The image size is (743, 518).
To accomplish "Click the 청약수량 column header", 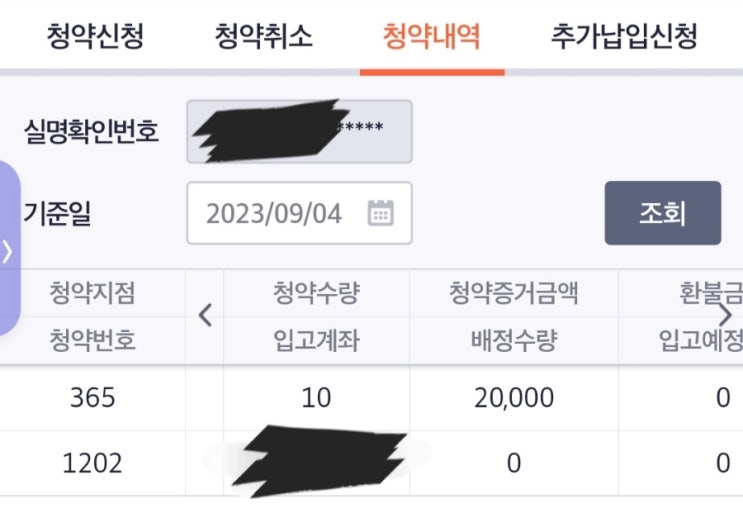I will pos(315,293).
